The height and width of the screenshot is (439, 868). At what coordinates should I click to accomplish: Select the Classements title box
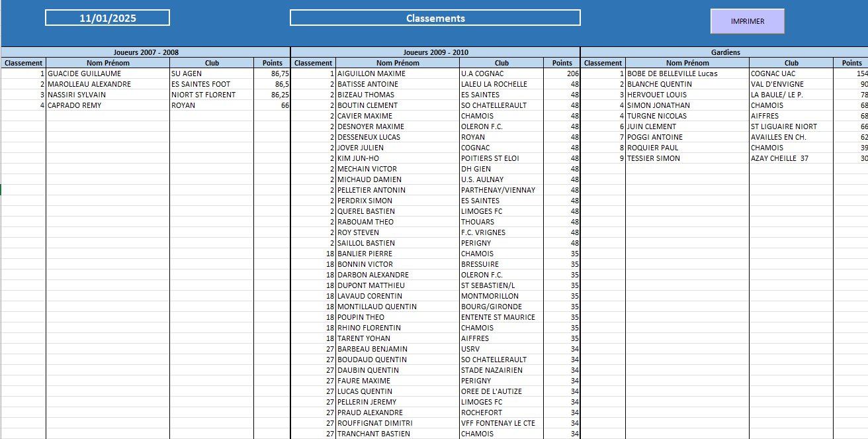(435, 18)
